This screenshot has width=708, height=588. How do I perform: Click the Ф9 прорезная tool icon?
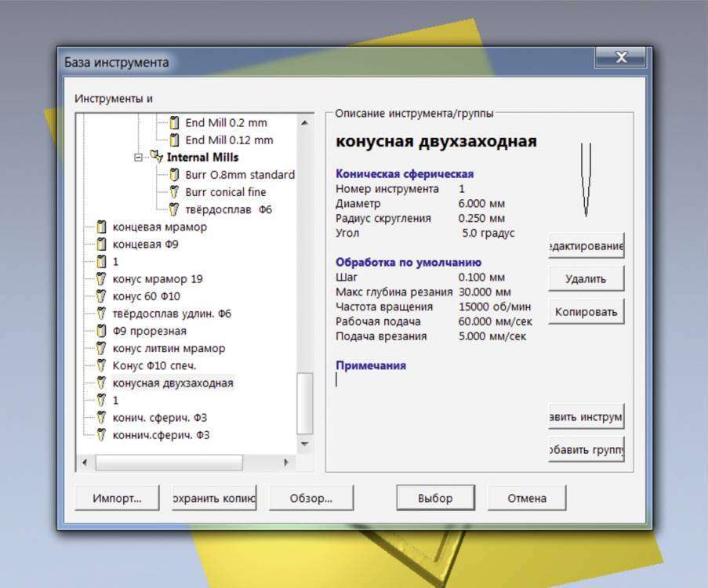[101, 331]
